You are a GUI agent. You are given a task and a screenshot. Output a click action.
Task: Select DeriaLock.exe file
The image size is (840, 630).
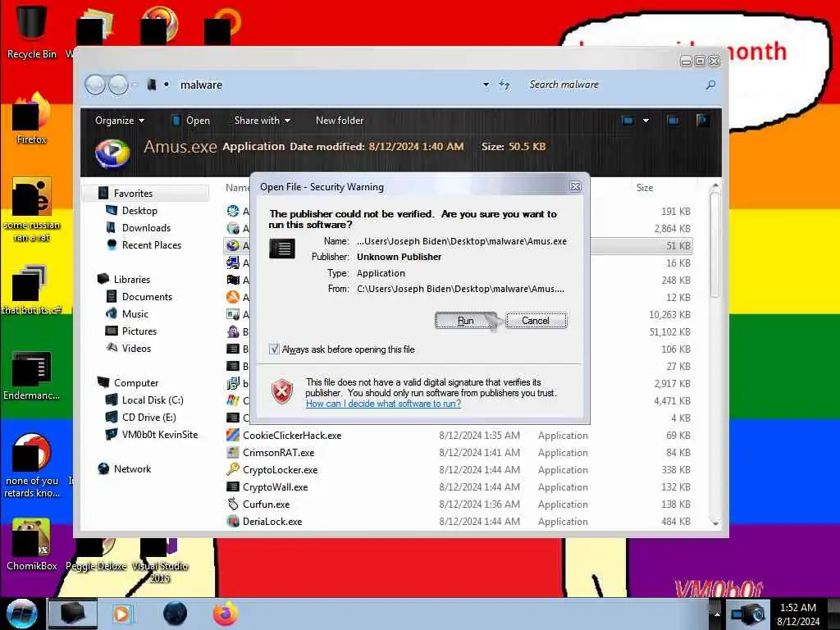(272, 521)
